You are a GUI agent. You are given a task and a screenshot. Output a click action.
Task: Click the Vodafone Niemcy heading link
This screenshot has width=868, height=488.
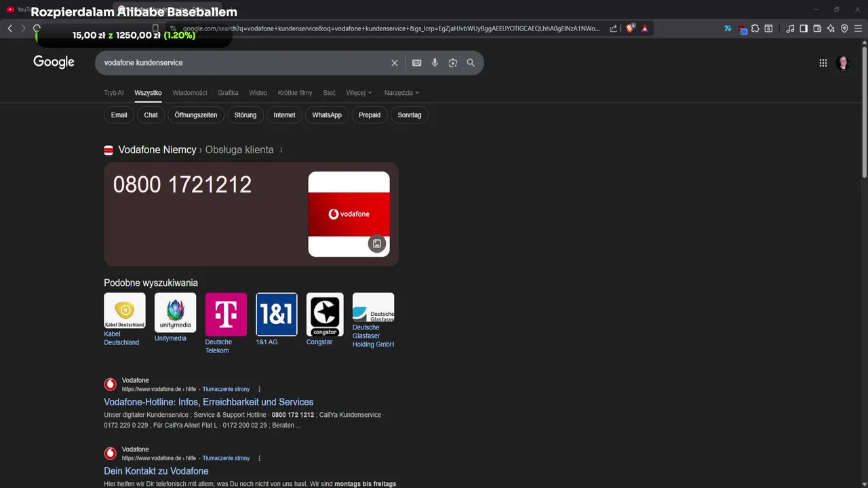pyautogui.click(x=157, y=150)
